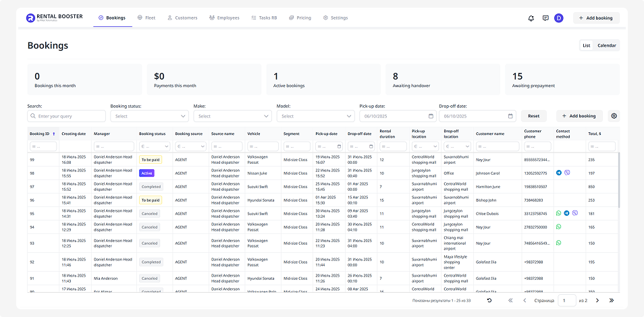Screen dimensions: 644x317
Task: Switch to Calendar view
Action: click(606, 45)
